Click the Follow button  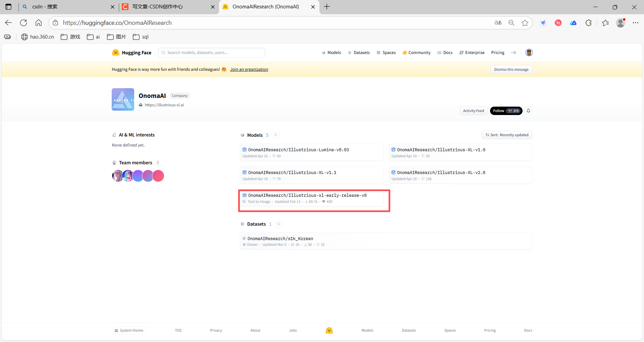(506, 111)
